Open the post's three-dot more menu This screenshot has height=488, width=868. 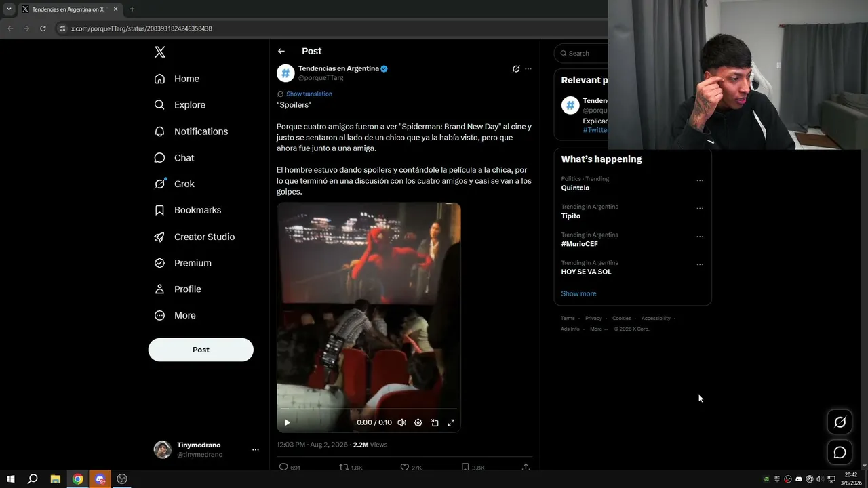[528, 69]
